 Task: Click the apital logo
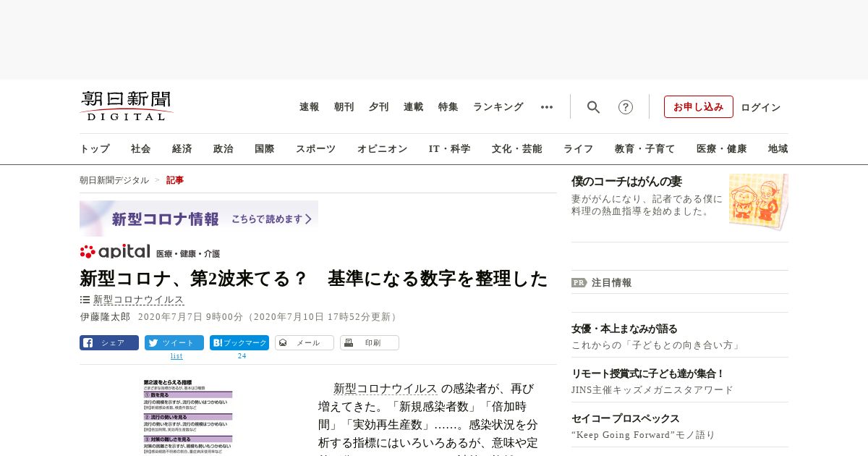(x=115, y=252)
